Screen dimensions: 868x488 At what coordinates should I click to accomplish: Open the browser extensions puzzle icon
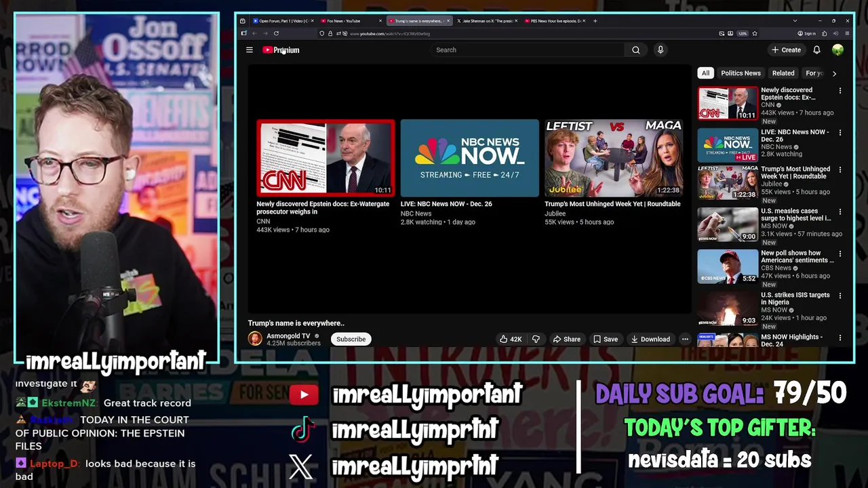point(824,33)
